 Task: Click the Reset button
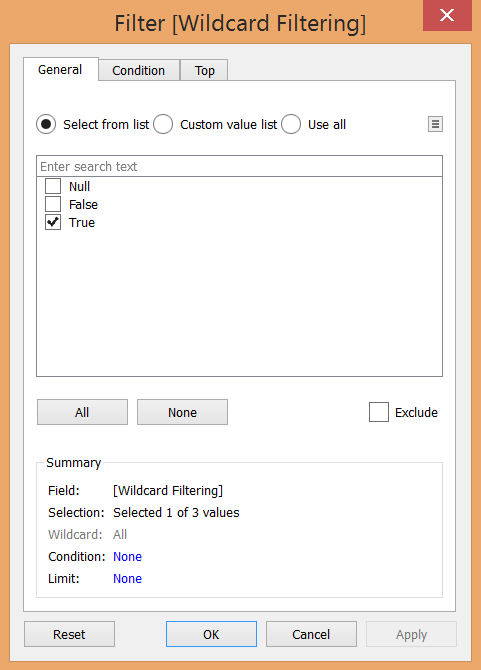69,634
